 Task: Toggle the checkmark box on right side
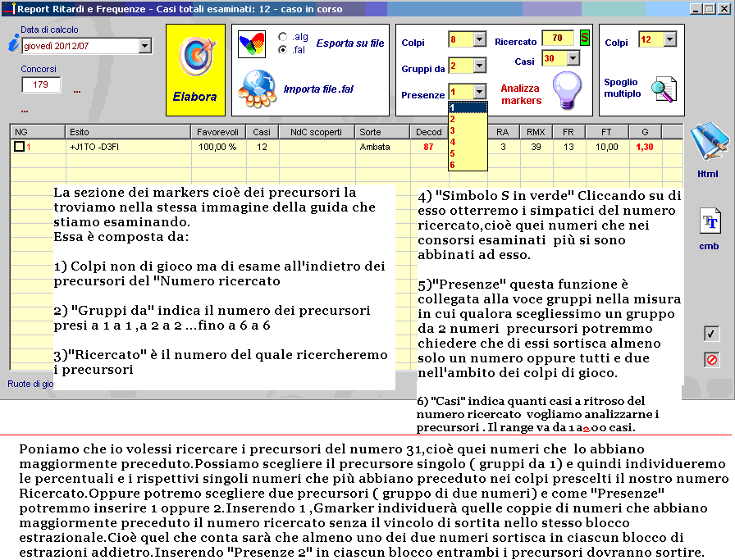(x=711, y=334)
